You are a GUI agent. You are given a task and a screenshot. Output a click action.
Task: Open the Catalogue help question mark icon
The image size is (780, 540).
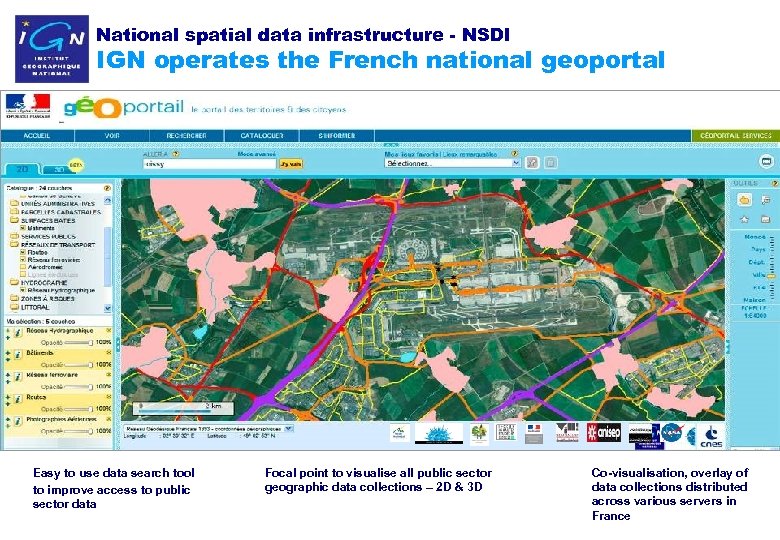pyautogui.click(x=106, y=188)
